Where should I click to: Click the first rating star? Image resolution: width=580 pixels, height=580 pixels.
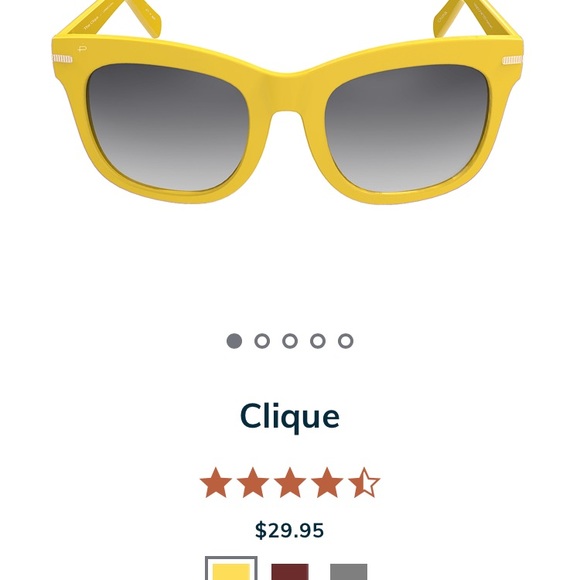216,483
